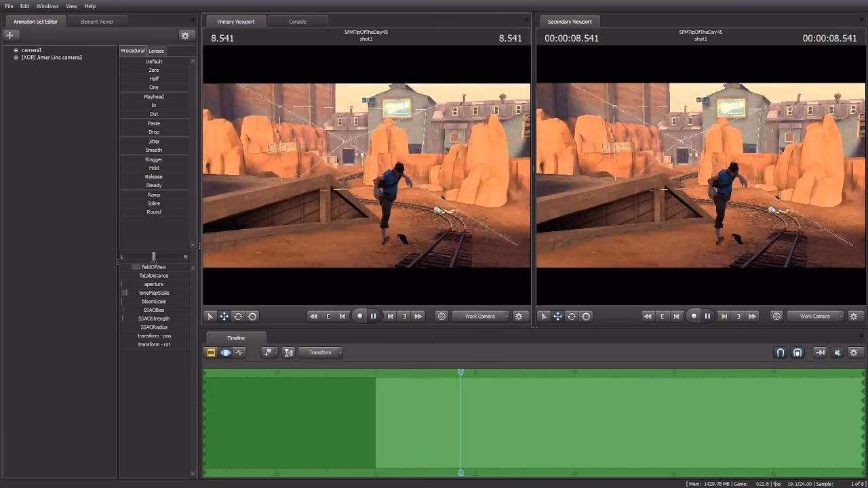Add a new animation set with plus button
Viewport: 868px width, 488px height.
tap(12, 35)
